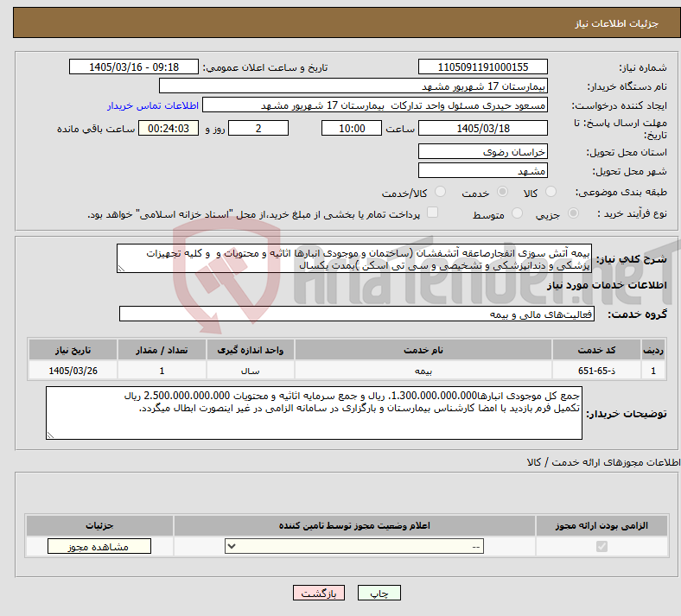
Task: Click the جزئیات column header
Action: pos(99,525)
